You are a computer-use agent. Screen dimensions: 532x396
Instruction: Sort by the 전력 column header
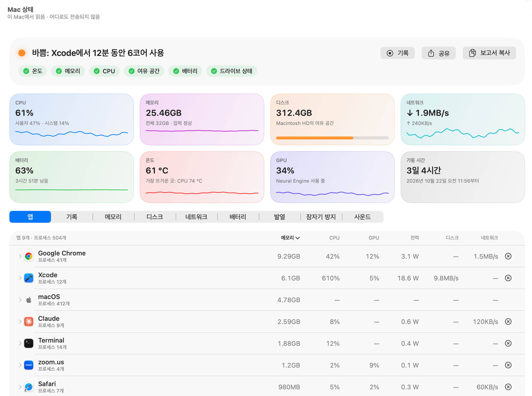(x=414, y=238)
